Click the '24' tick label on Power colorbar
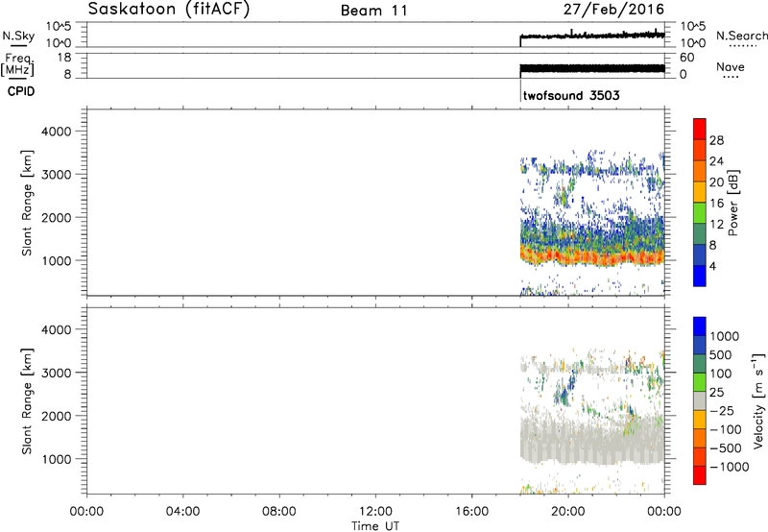The image size is (768, 532). 716,161
